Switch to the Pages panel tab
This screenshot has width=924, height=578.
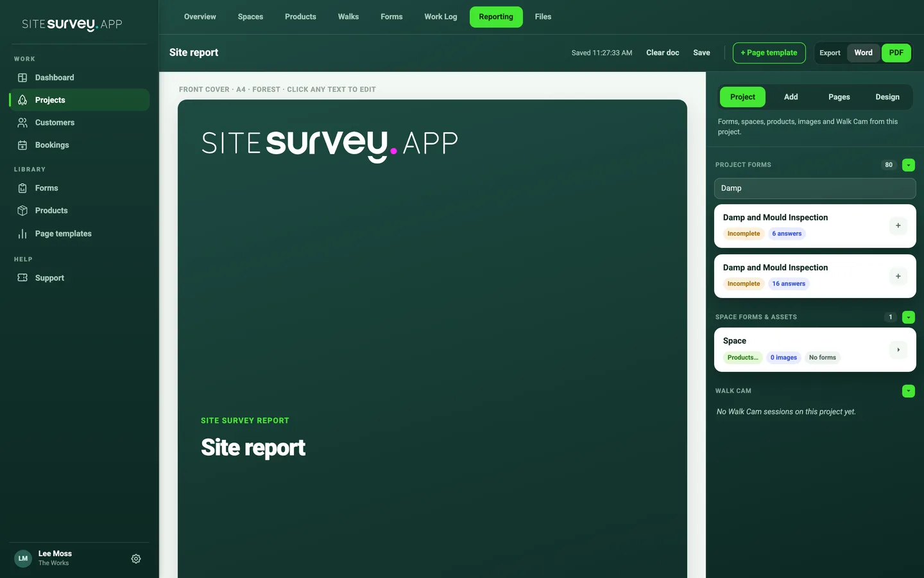tap(839, 97)
